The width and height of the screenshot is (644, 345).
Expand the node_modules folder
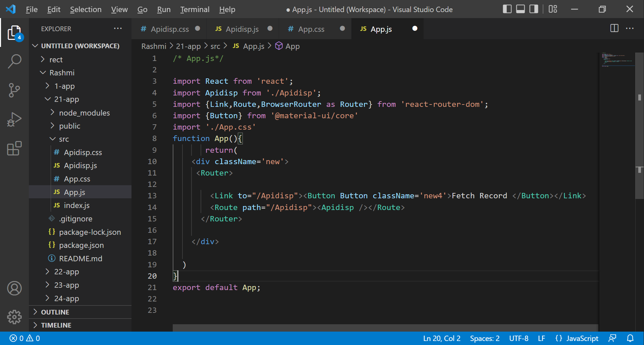coord(80,113)
